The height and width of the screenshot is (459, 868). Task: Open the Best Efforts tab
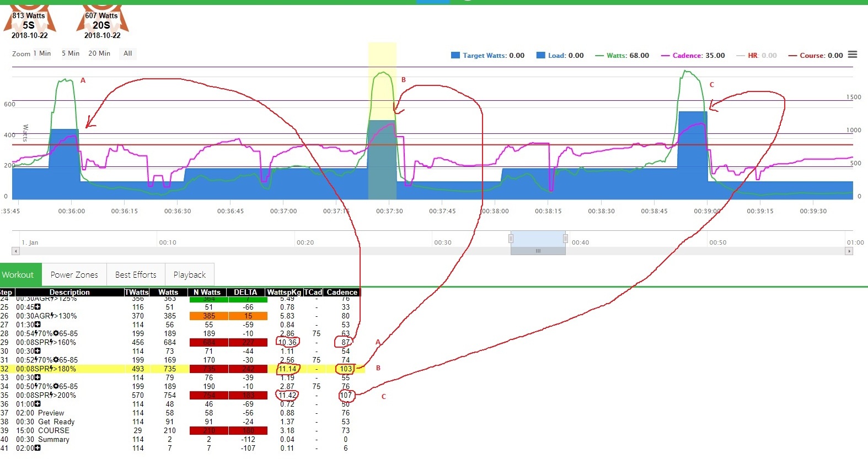pos(136,275)
